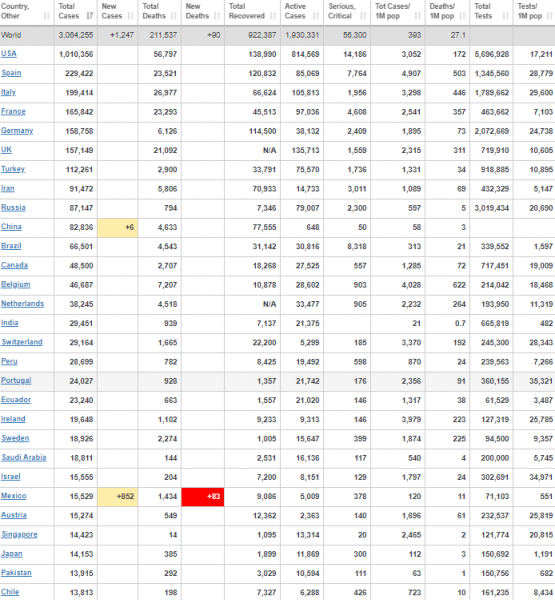Click the World total cases cell
This screenshot has width=555, height=600.
click(76, 35)
